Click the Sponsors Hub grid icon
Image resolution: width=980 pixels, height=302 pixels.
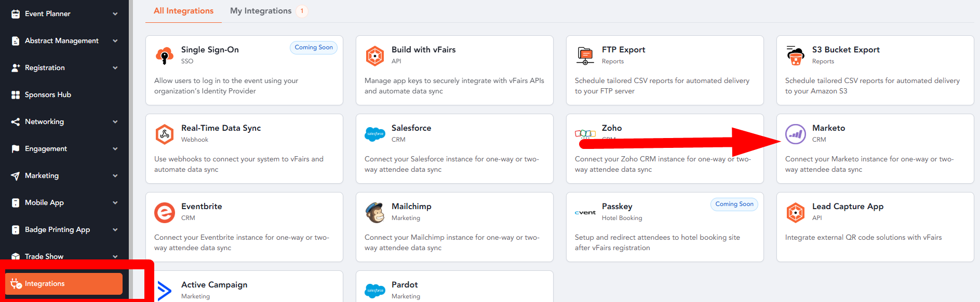(16, 95)
